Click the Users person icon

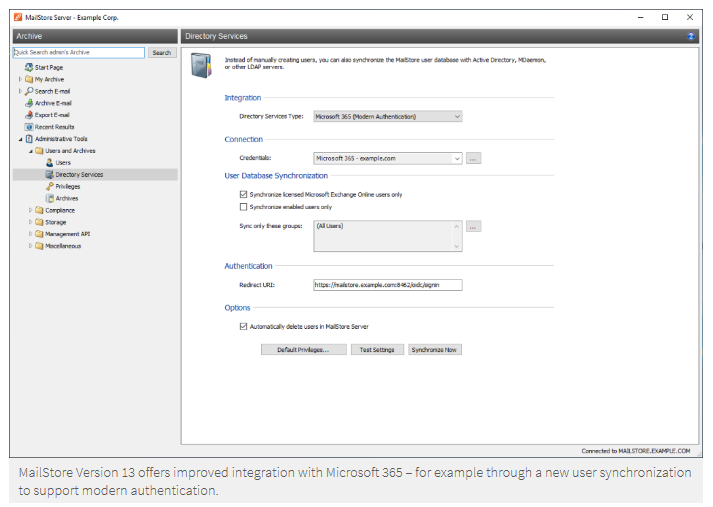coord(50,162)
